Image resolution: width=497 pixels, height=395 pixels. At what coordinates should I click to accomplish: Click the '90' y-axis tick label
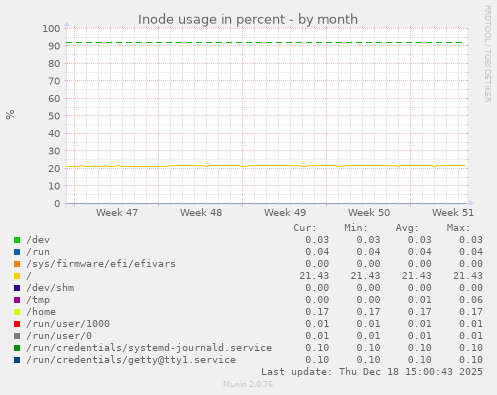(x=54, y=46)
